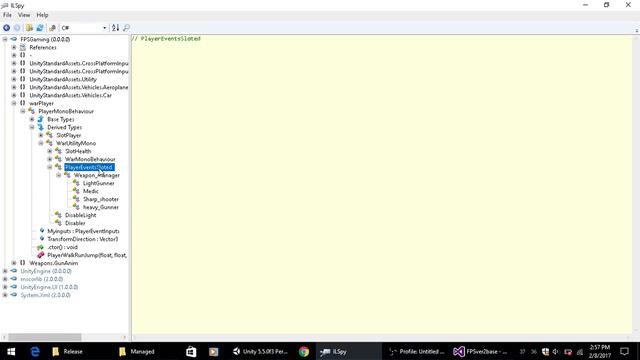Open the Help menu
This screenshot has height=360, width=640.
[x=42, y=15]
